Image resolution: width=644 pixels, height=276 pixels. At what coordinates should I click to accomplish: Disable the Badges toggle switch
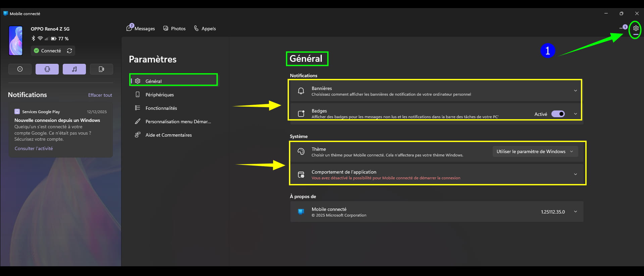(558, 114)
